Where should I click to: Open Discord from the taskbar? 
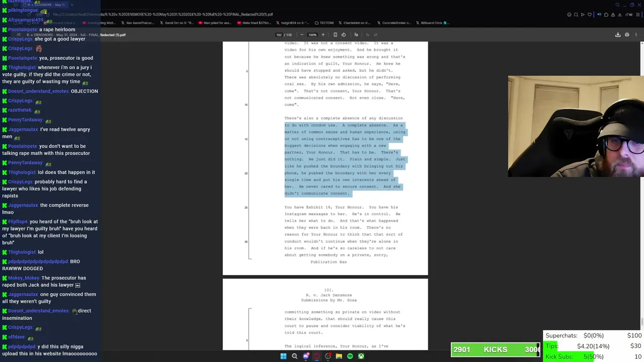click(x=305, y=356)
